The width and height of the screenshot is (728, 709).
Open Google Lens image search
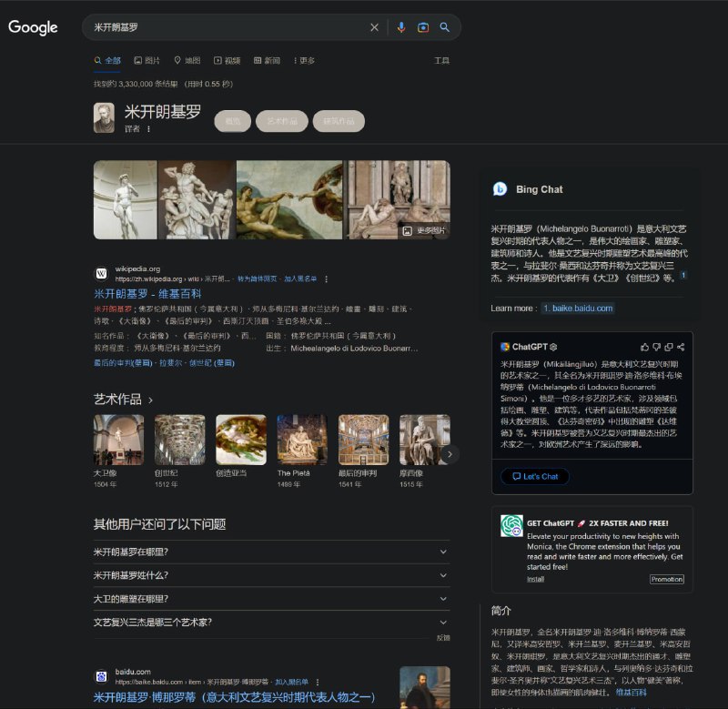click(x=423, y=27)
